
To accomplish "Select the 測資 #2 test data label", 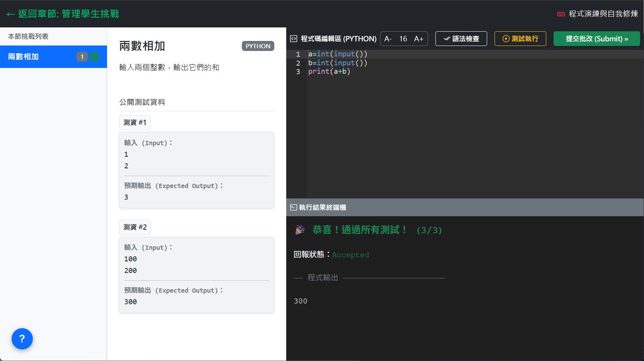I will (x=135, y=227).
